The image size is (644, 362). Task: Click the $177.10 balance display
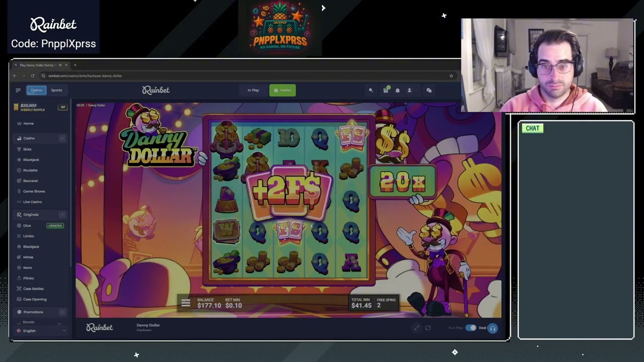coord(209,303)
